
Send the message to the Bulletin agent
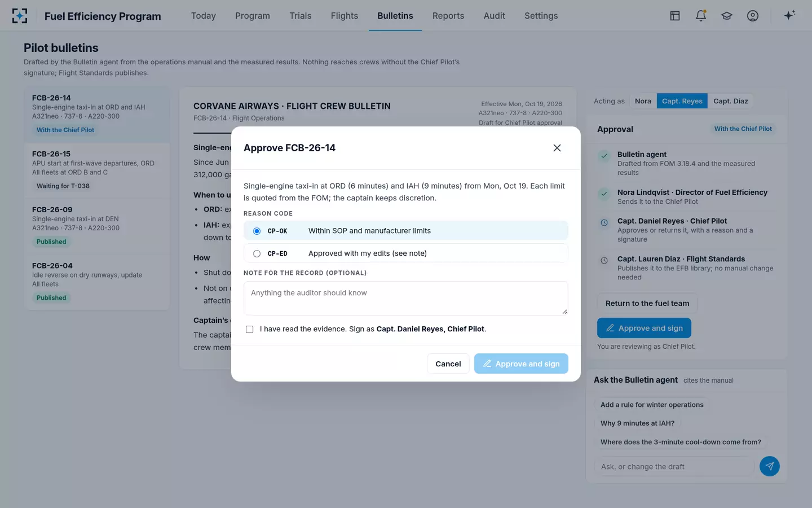(x=770, y=466)
